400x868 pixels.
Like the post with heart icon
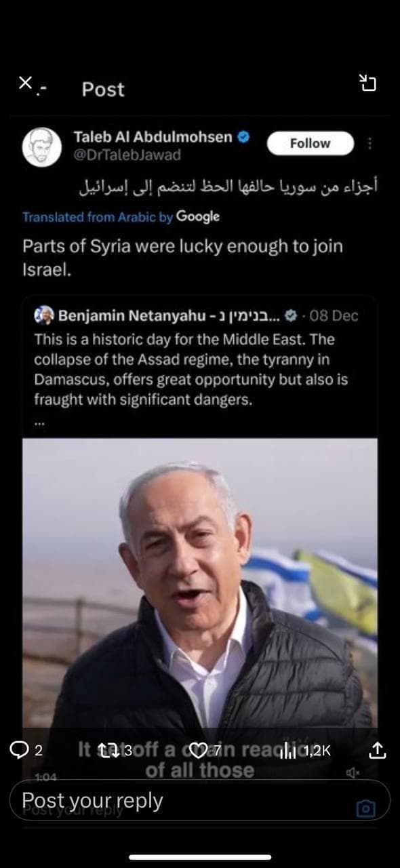point(197,749)
